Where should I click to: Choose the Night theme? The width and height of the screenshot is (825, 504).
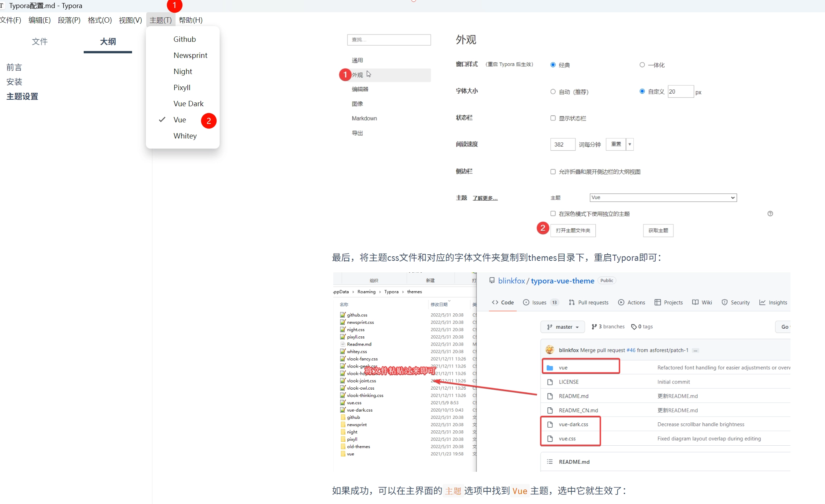coord(183,71)
